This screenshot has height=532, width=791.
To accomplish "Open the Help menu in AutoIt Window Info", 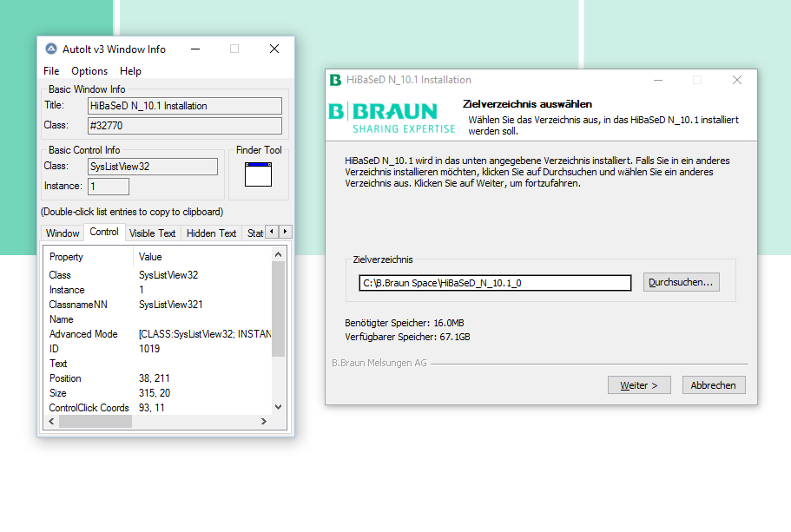I will click(x=130, y=71).
